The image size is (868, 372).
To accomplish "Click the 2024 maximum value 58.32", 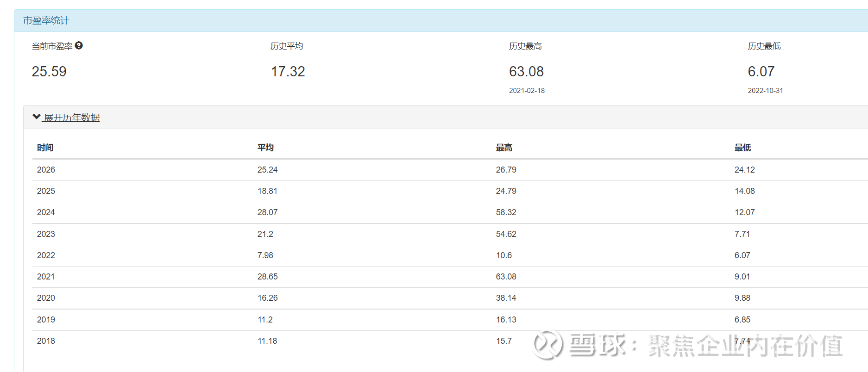I will [x=506, y=212].
